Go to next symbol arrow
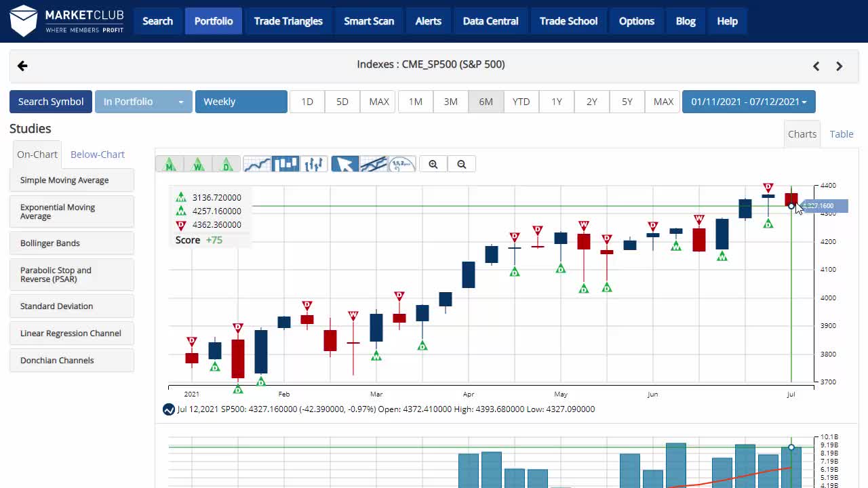 [840, 66]
